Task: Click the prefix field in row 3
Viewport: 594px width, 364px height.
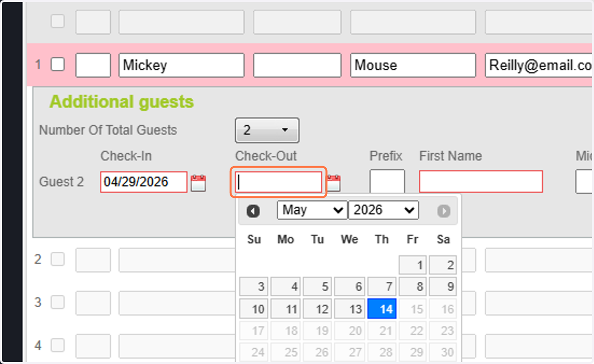Action: (x=93, y=303)
